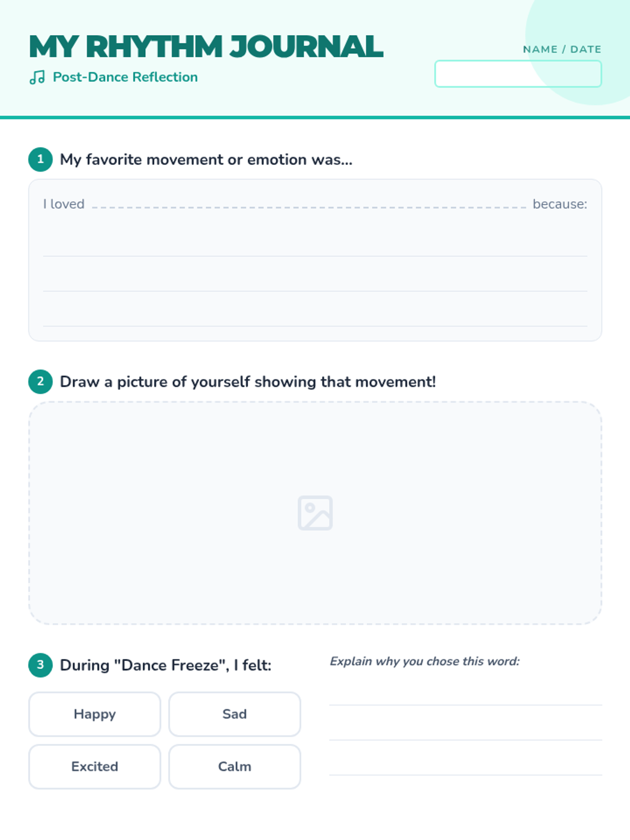Click the 'Draw a picture of yourself' heading
Viewport: 630px width, 840px height.
click(248, 382)
